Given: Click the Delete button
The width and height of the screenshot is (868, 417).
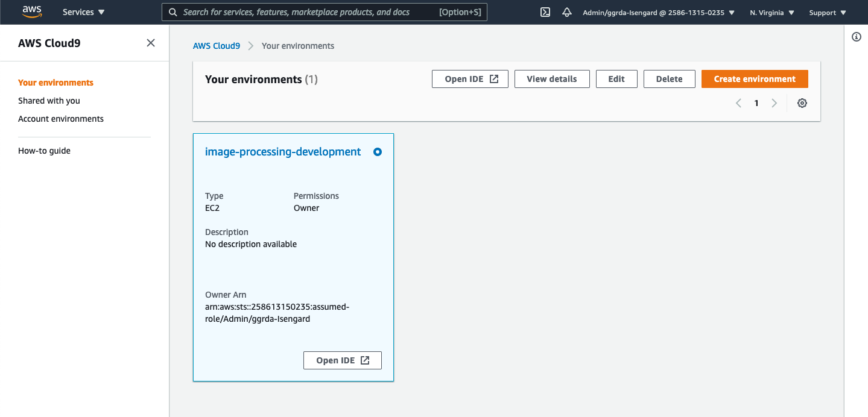Looking at the screenshot, I should (x=670, y=79).
